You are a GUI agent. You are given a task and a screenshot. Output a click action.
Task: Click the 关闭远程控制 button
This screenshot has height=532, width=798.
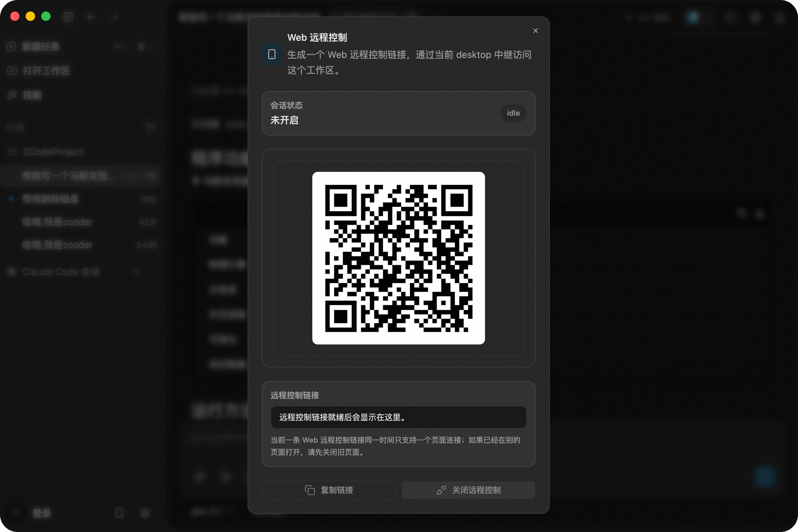(x=468, y=490)
